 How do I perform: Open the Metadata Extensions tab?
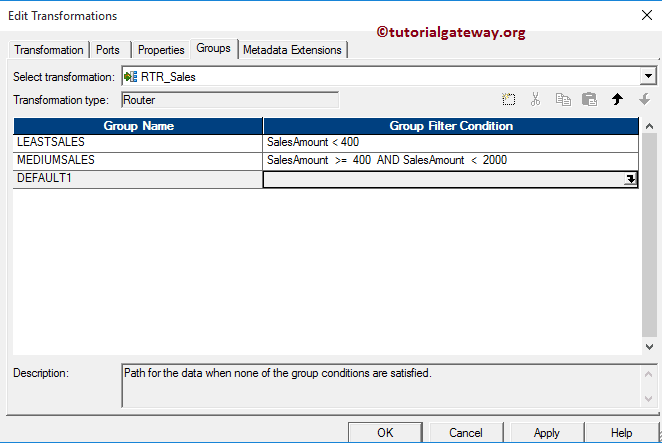pyautogui.click(x=292, y=50)
